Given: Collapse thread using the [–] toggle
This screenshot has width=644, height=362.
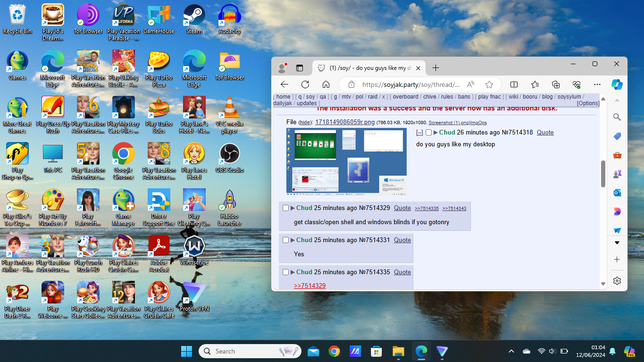Looking at the screenshot, I should (x=419, y=133).
